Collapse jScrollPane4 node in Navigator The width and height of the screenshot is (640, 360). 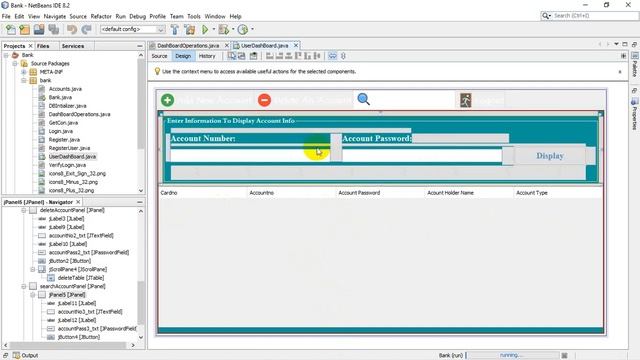33,269
